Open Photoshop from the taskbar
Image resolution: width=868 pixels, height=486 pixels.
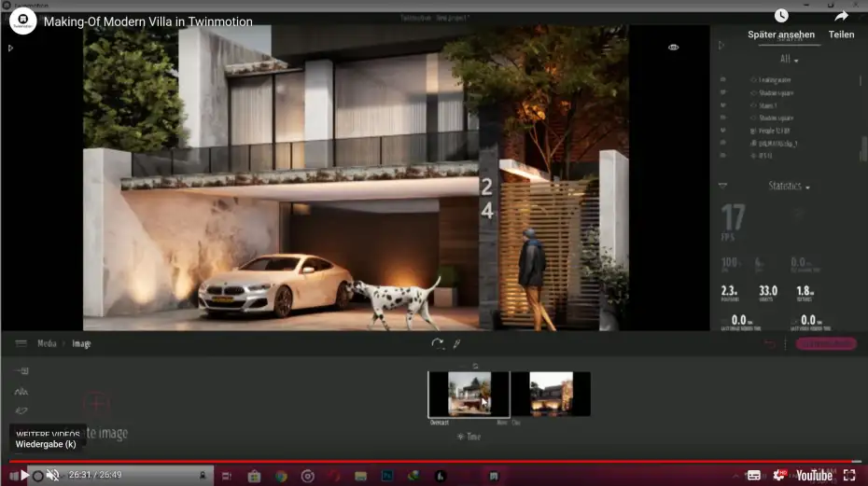(387, 476)
